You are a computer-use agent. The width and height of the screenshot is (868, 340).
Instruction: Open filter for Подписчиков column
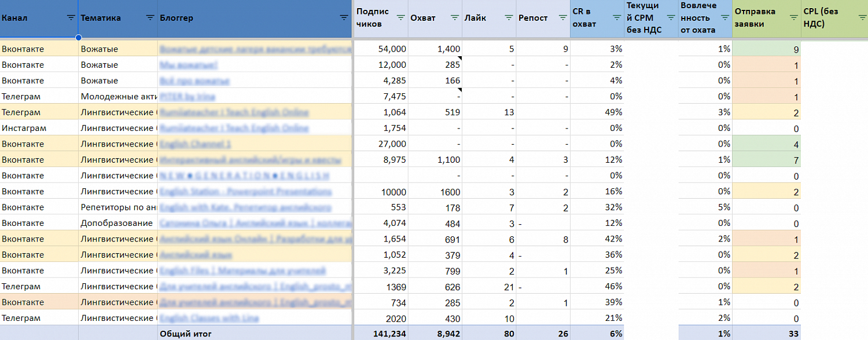coord(400,18)
